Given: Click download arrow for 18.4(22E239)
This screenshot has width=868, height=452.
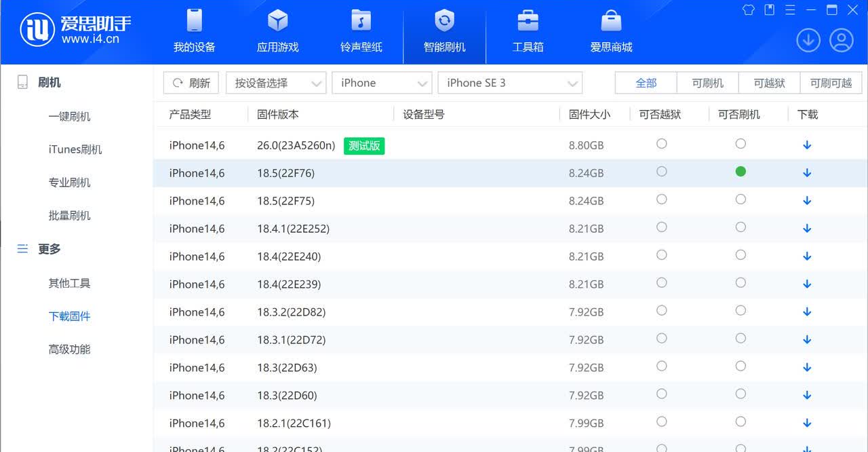Looking at the screenshot, I should coord(807,284).
